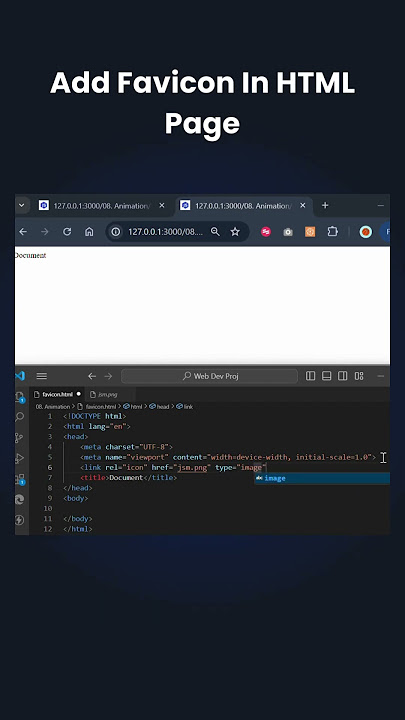Reload the browser page

tap(67, 232)
